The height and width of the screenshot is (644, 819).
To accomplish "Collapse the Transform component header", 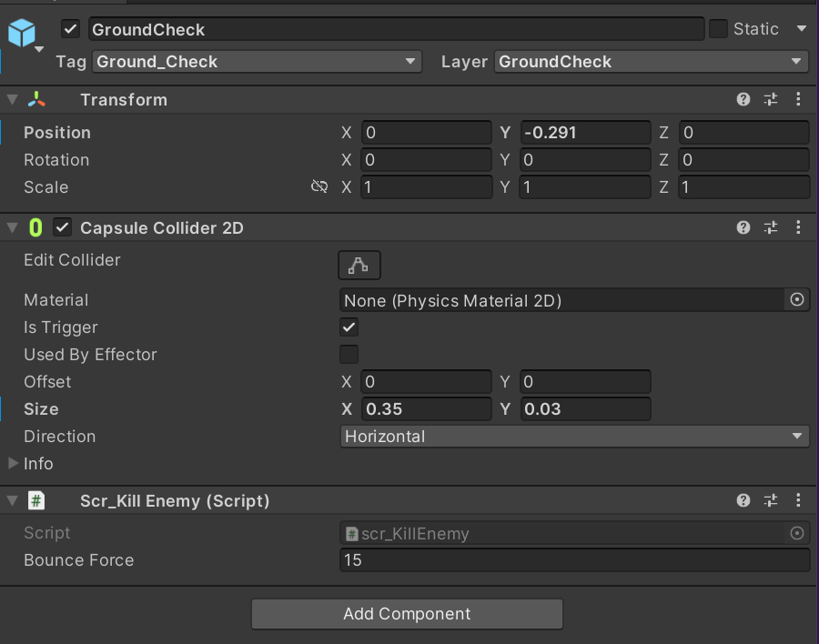I will (x=13, y=99).
